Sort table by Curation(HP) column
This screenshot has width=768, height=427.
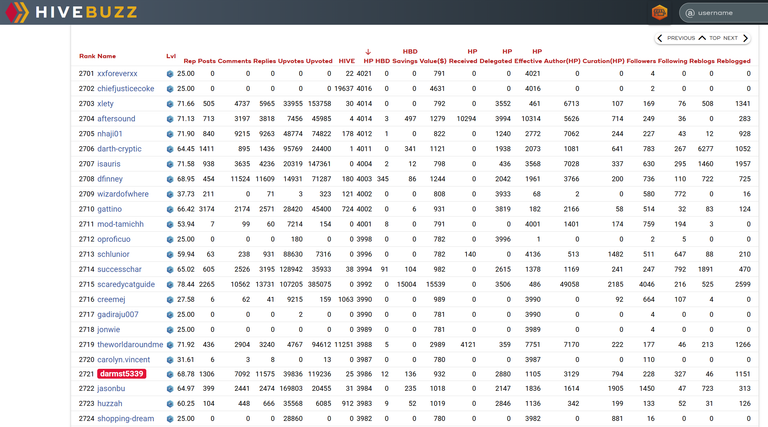pos(603,61)
